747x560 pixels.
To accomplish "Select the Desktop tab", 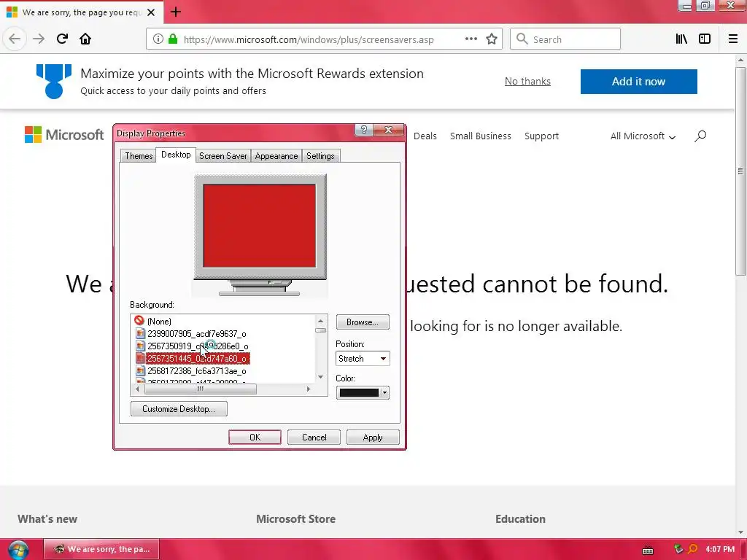I will tap(176, 155).
